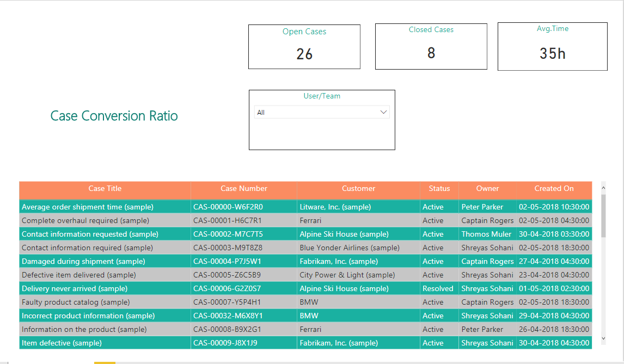The height and width of the screenshot is (364, 624).
Task: Click date '26-04-2018 18:30:00'
Action: (x=554, y=329)
